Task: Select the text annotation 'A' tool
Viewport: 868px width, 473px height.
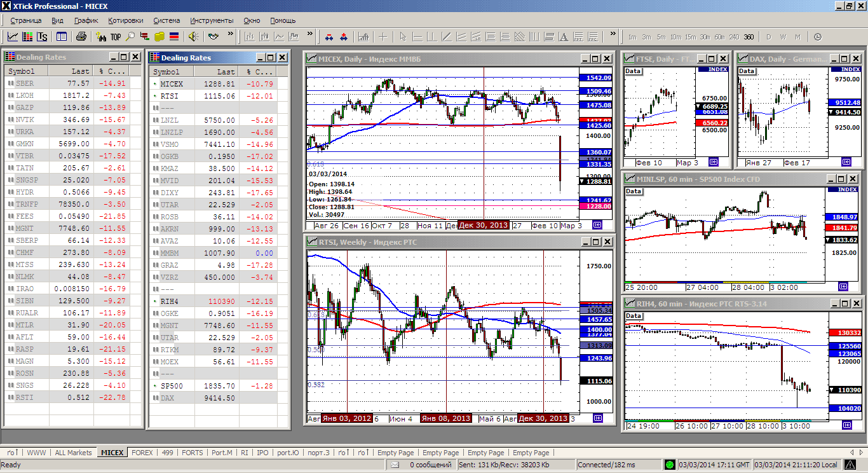Action: (x=564, y=37)
